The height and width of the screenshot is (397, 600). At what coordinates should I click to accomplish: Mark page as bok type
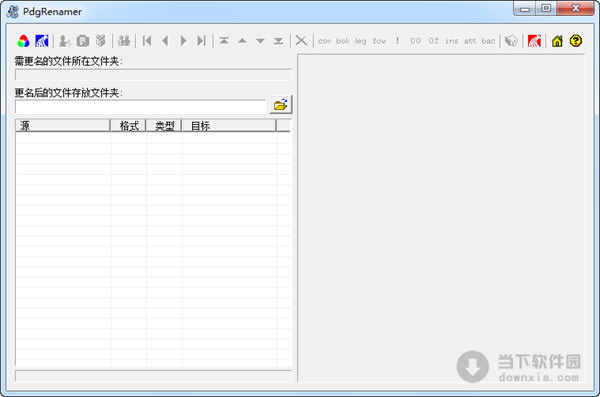pos(343,41)
